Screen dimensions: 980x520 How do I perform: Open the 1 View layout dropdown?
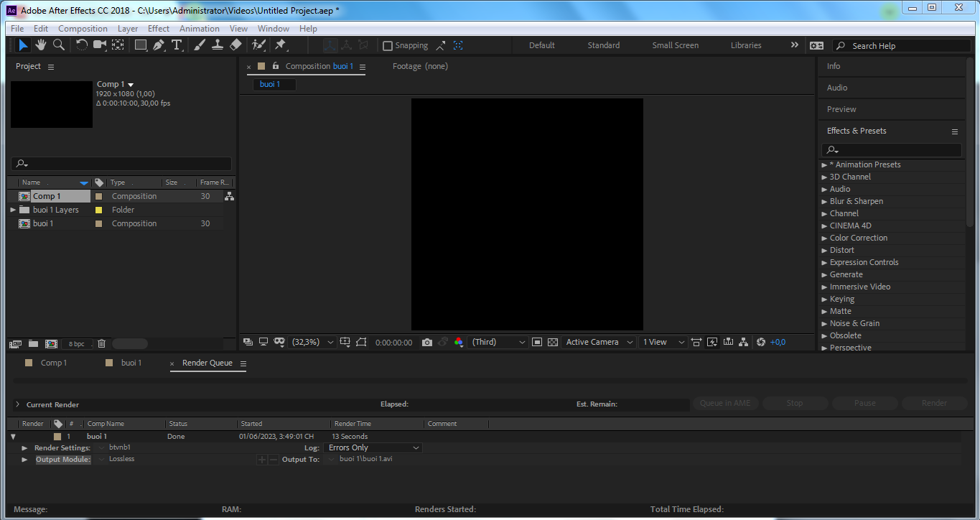pos(664,343)
